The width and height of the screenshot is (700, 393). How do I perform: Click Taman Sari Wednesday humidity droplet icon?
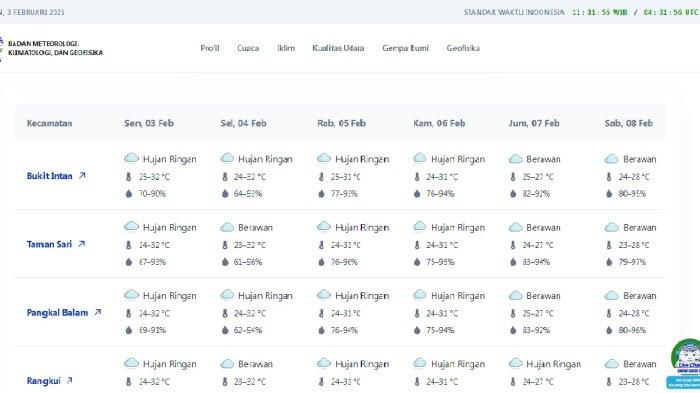[x=321, y=262]
